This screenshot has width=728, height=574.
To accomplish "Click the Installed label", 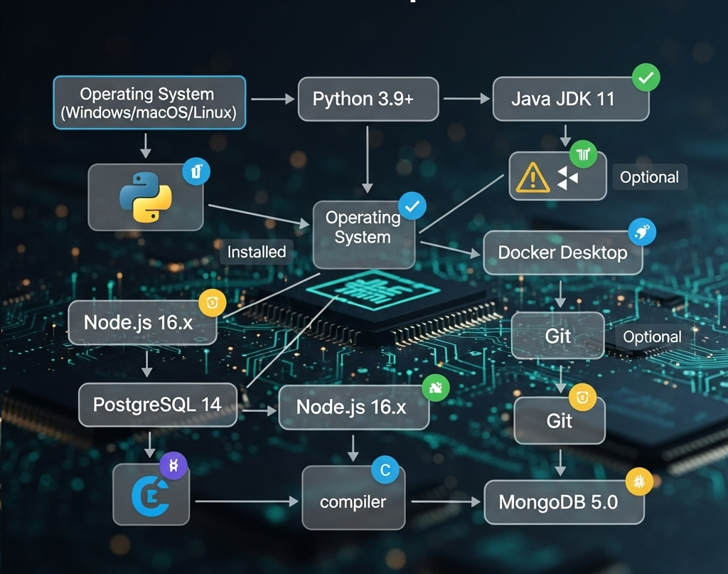I will coord(256,252).
